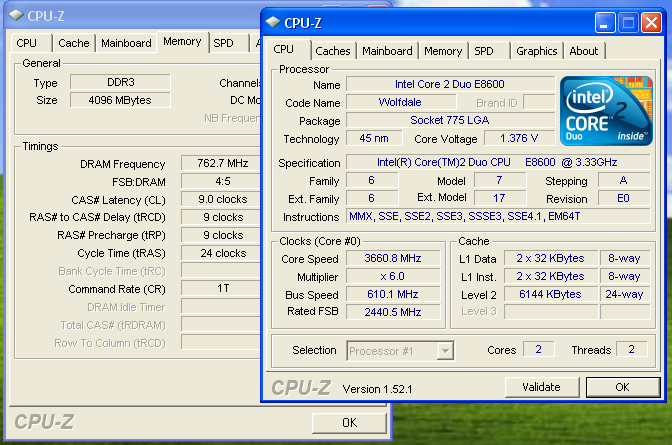Click the Code Name value 'Wolfdale'
This screenshot has width=672, height=445.
(401, 102)
